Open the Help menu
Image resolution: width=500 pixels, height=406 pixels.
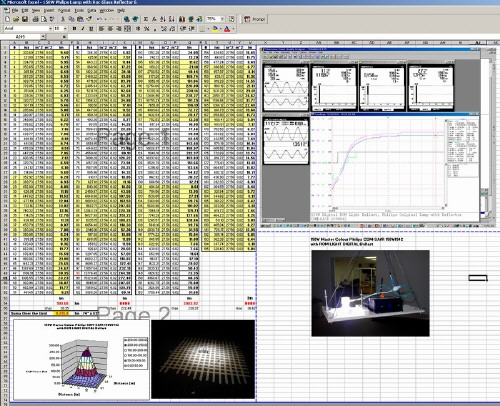click(x=121, y=10)
